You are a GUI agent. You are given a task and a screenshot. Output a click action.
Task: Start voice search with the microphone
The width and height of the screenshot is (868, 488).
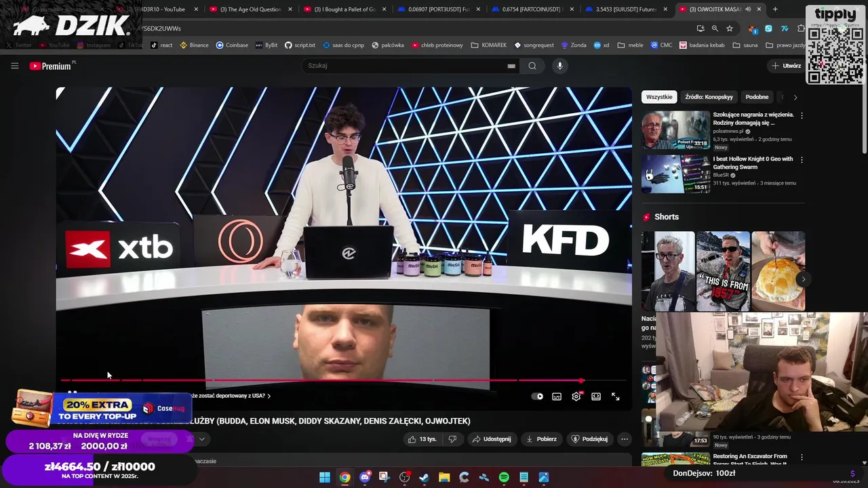pyautogui.click(x=559, y=66)
